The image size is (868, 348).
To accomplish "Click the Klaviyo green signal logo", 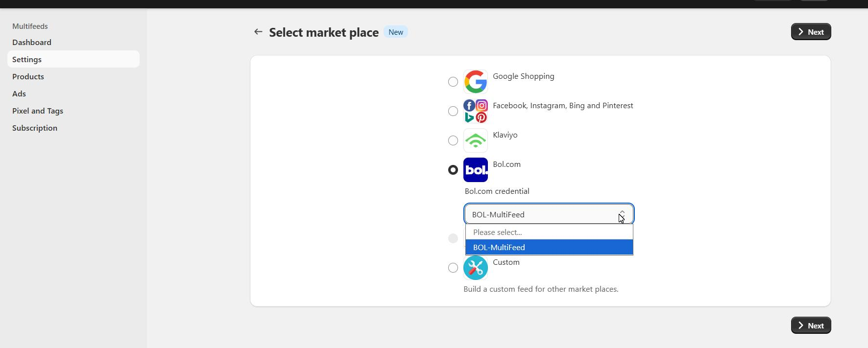I will pos(475,140).
